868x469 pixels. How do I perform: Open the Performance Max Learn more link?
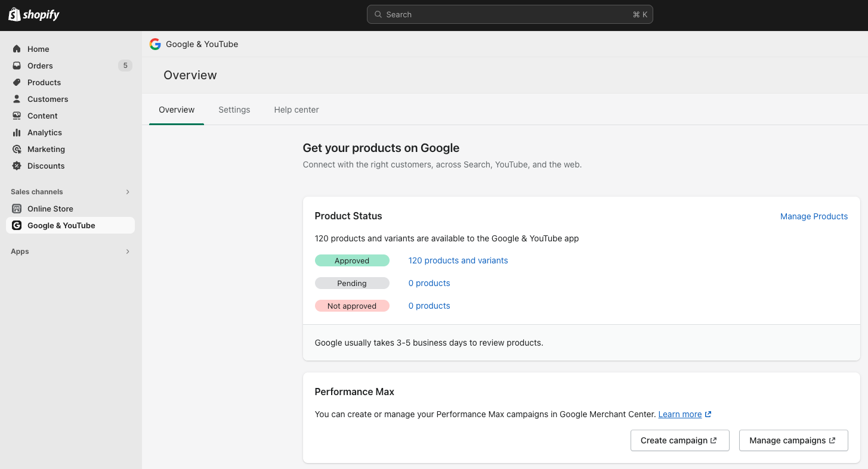coord(679,414)
